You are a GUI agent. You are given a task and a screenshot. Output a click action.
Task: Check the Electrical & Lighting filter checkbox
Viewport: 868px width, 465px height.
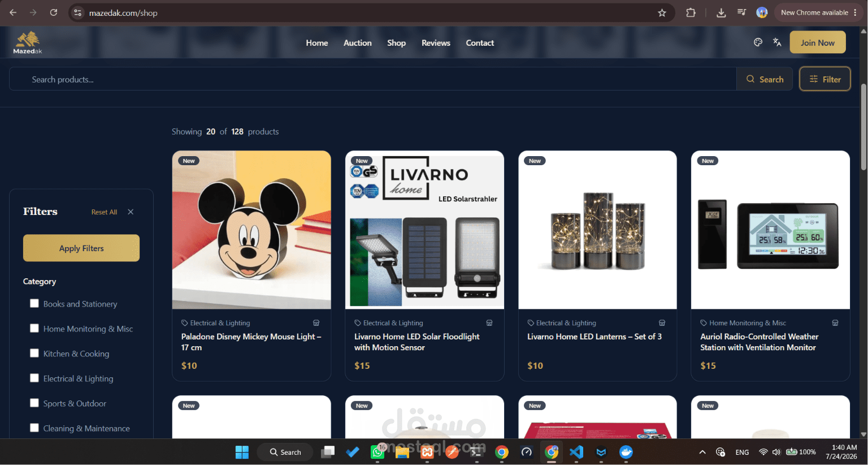34,378
